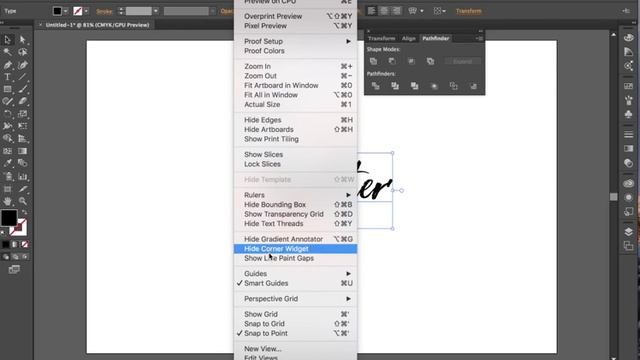Align text left in control bar

(x=371, y=11)
